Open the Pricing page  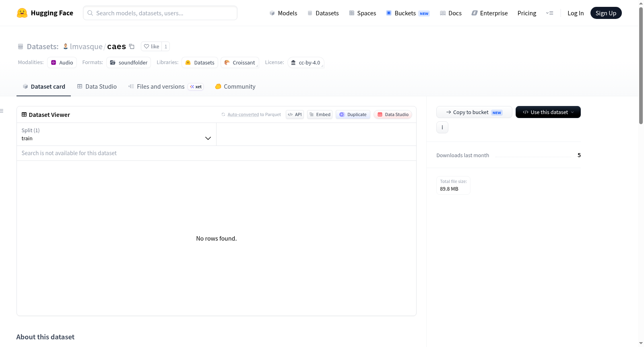527,13
